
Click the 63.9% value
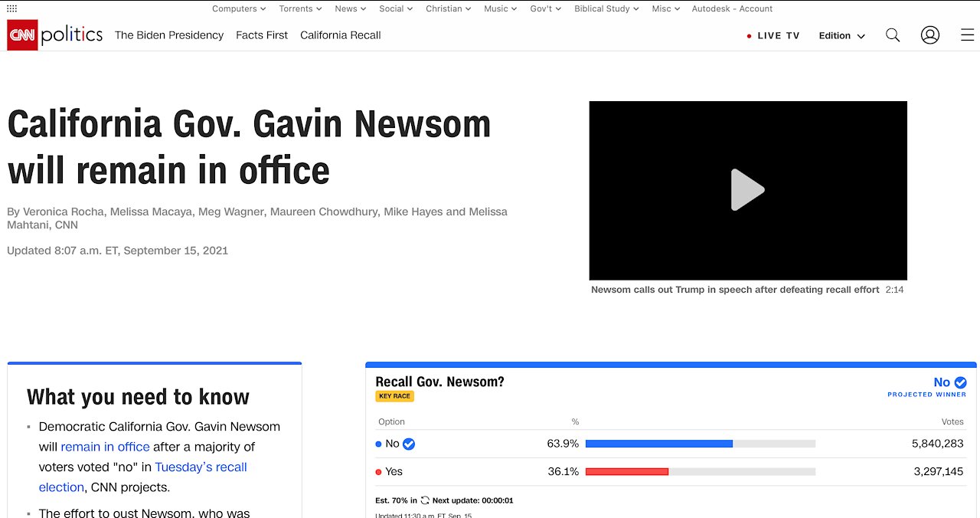coord(563,444)
